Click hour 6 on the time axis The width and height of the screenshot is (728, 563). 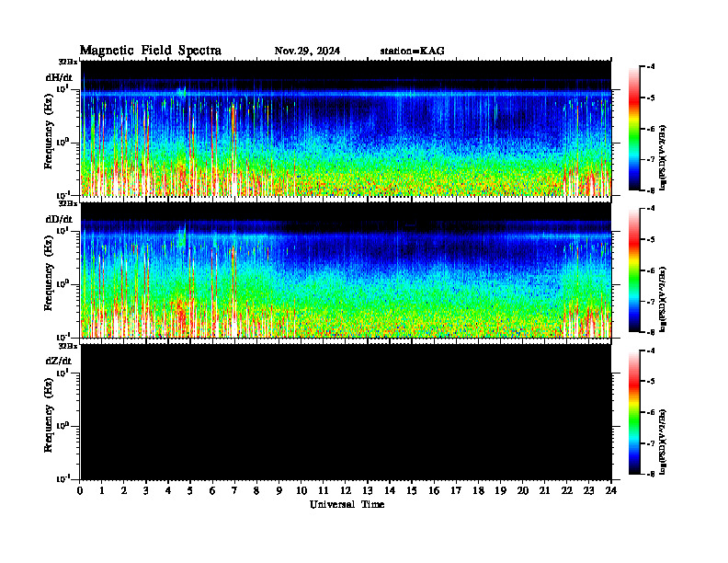coord(212,490)
